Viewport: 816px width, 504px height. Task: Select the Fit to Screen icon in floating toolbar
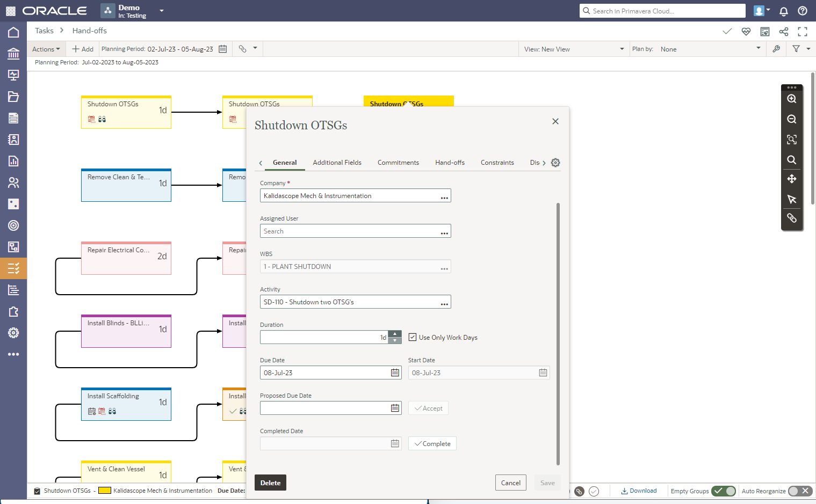[792, 140]
